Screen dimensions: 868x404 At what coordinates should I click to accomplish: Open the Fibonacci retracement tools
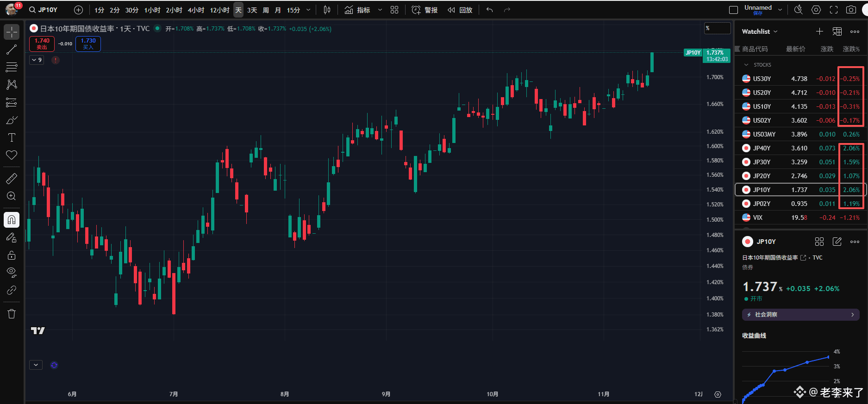(12, 67)
